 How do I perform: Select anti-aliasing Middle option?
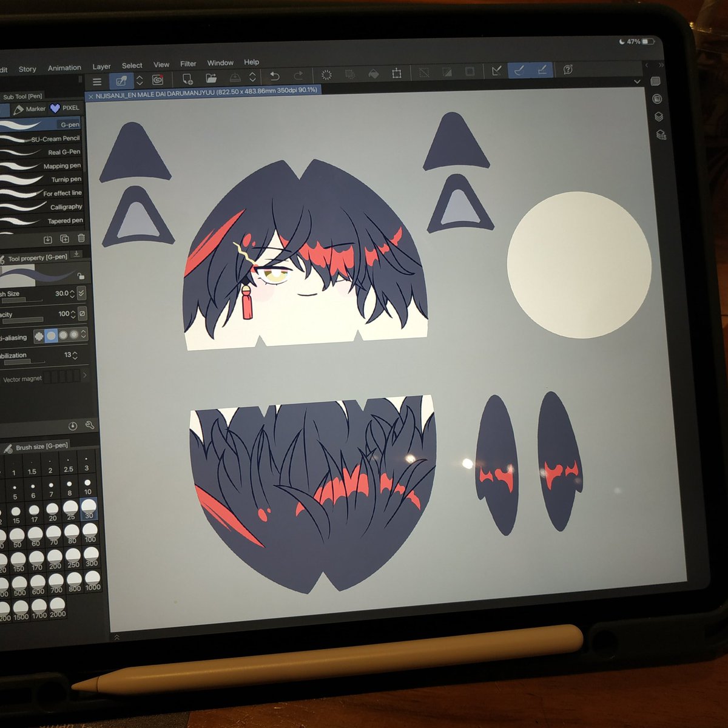tap(63, 335)
